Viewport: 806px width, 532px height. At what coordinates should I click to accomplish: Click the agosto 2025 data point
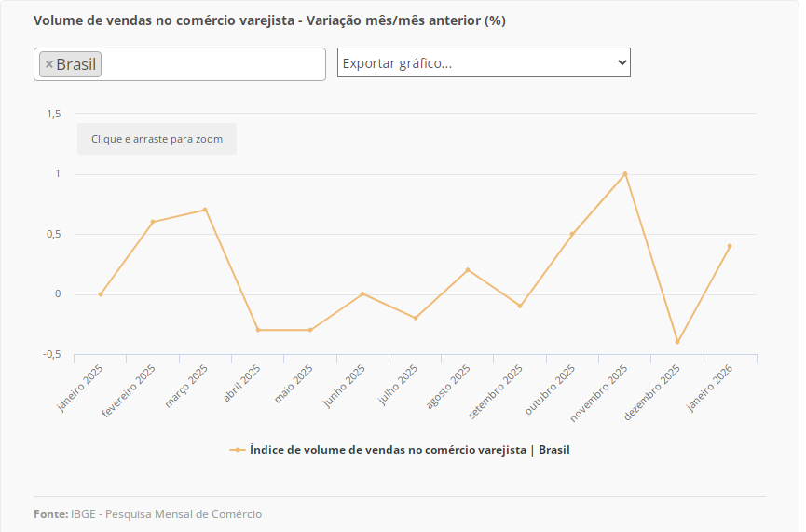468,270
